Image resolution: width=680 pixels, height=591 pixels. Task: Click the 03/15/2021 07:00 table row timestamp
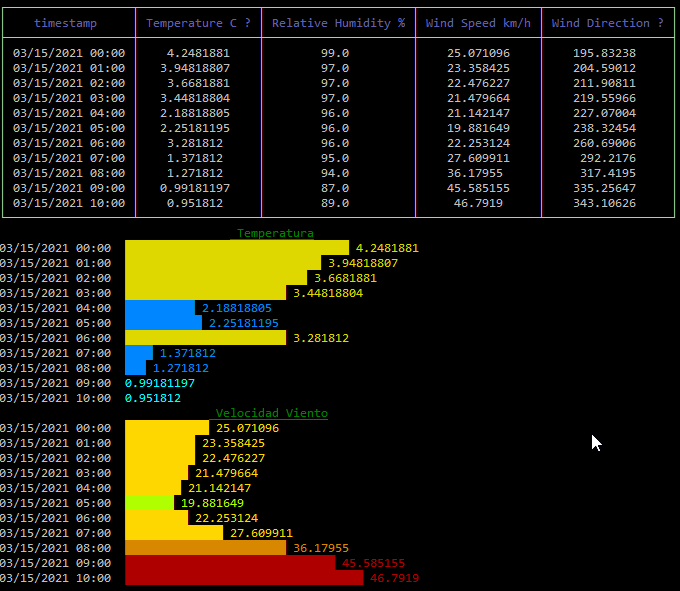click(x=69, y=158)
